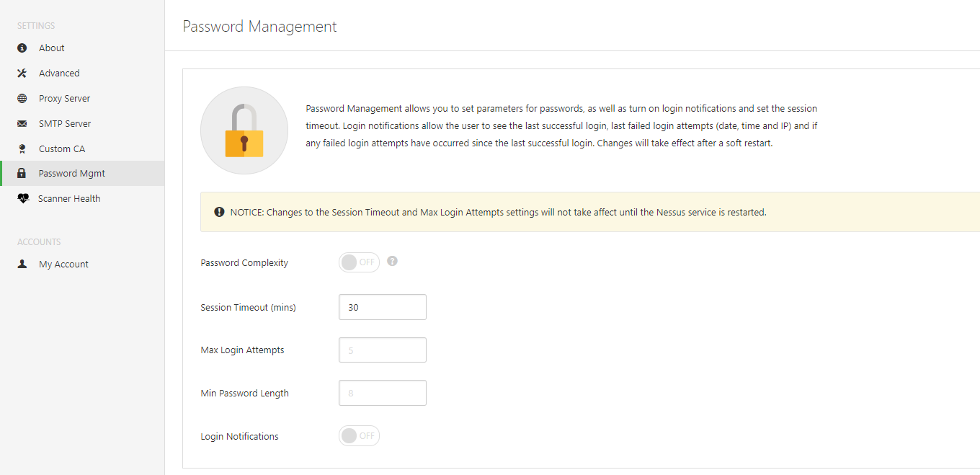Click the Advanced tools icon

pos(22,73)
